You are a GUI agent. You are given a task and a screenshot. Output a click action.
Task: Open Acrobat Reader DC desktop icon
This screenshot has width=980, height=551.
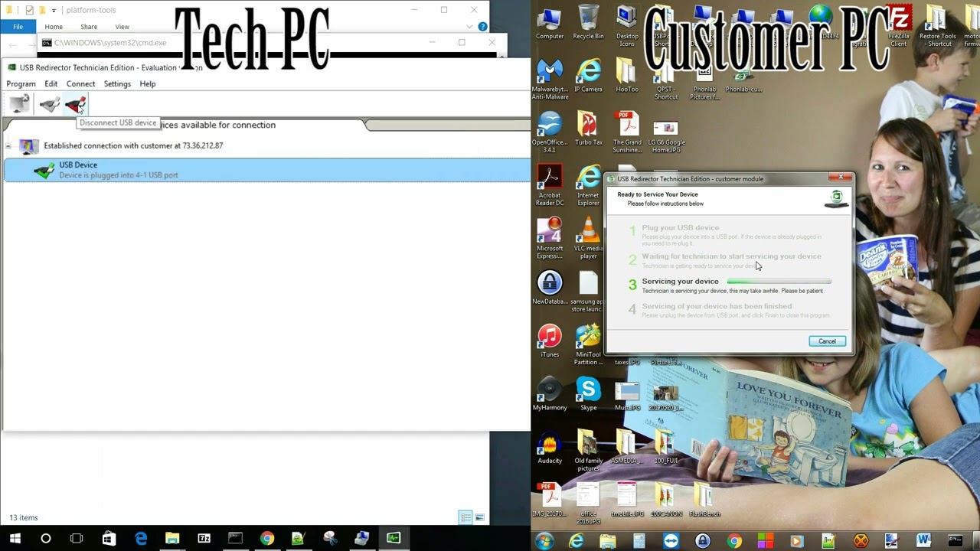[x=550, y=185]
